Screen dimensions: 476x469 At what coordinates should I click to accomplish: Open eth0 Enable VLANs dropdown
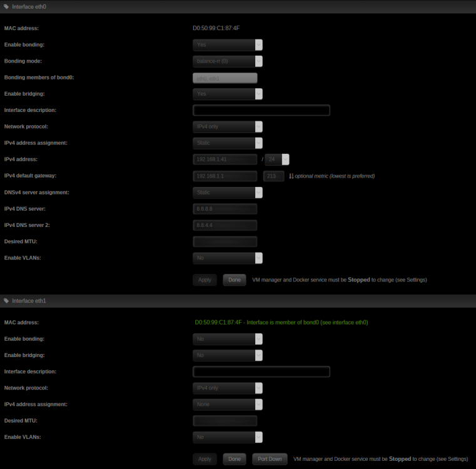pyautogui.click(x=228, y=258)
